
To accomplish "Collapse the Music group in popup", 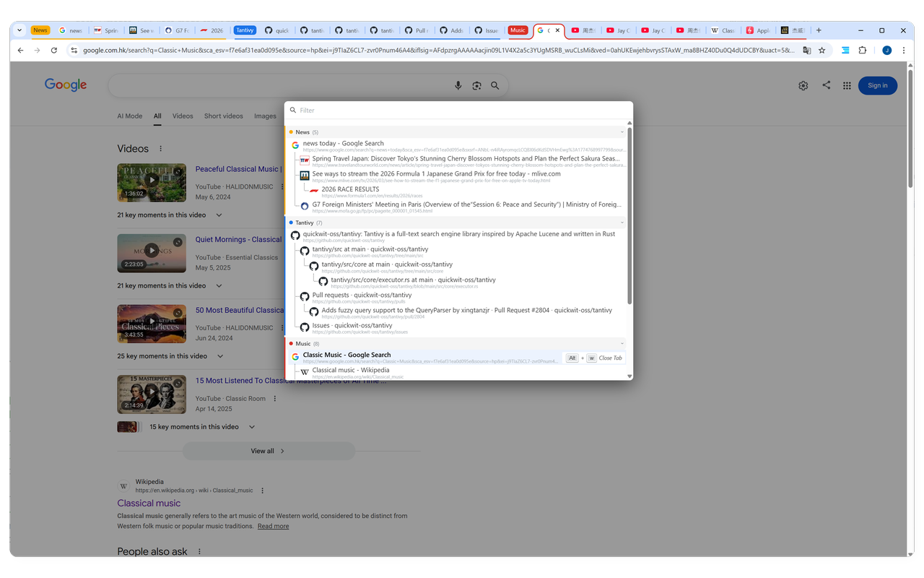I will [622, 344].
